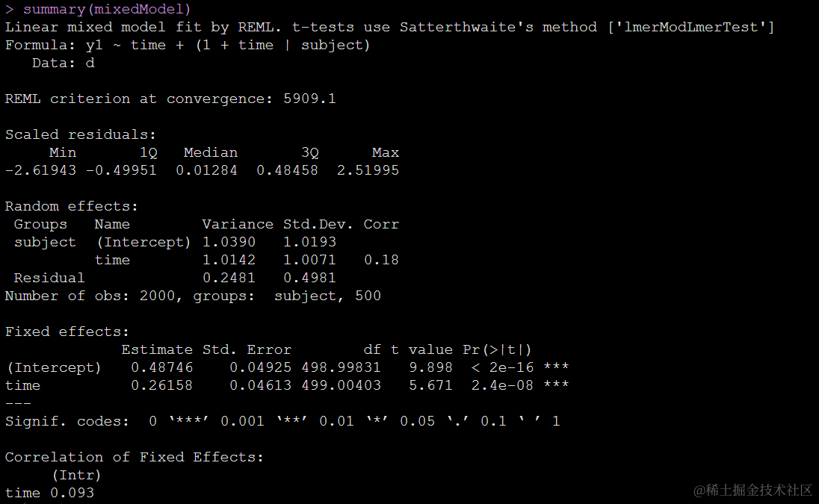The width and height of the screenshot is (819, 504).
Task: Click the 'Random effects:' heading
Action: (72, 207)
